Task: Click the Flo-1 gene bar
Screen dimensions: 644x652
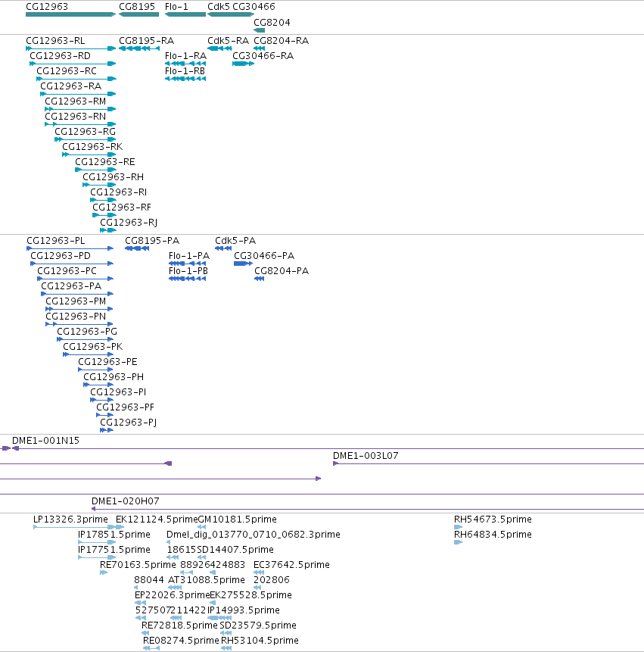Action: [x=185, y=14]
